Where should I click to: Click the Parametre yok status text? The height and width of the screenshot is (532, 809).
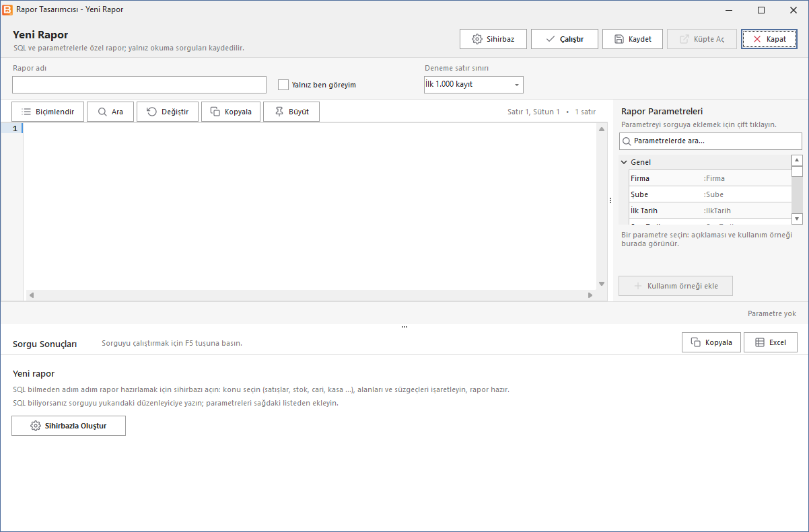click(x=772, y=313)
